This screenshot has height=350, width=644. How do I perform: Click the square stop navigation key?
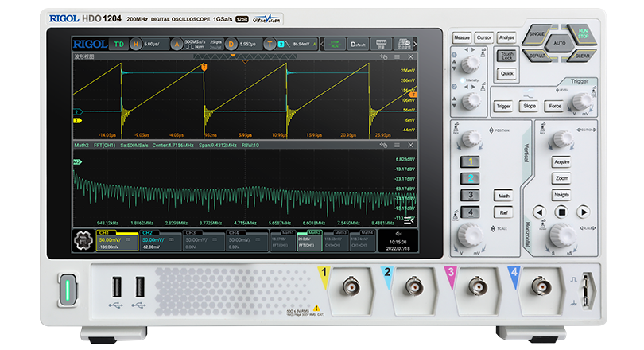[562, 212]
